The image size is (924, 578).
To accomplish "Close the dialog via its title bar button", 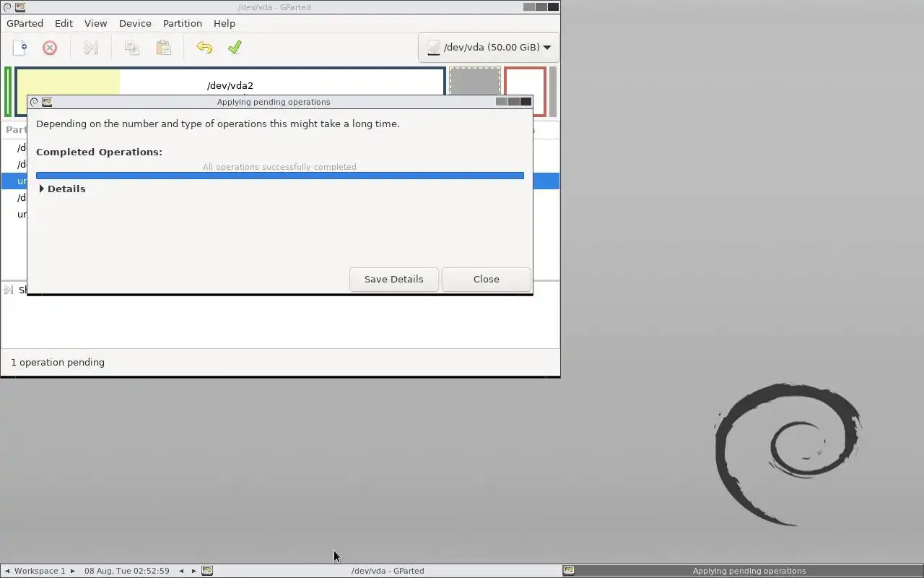I will click(526, 102).
